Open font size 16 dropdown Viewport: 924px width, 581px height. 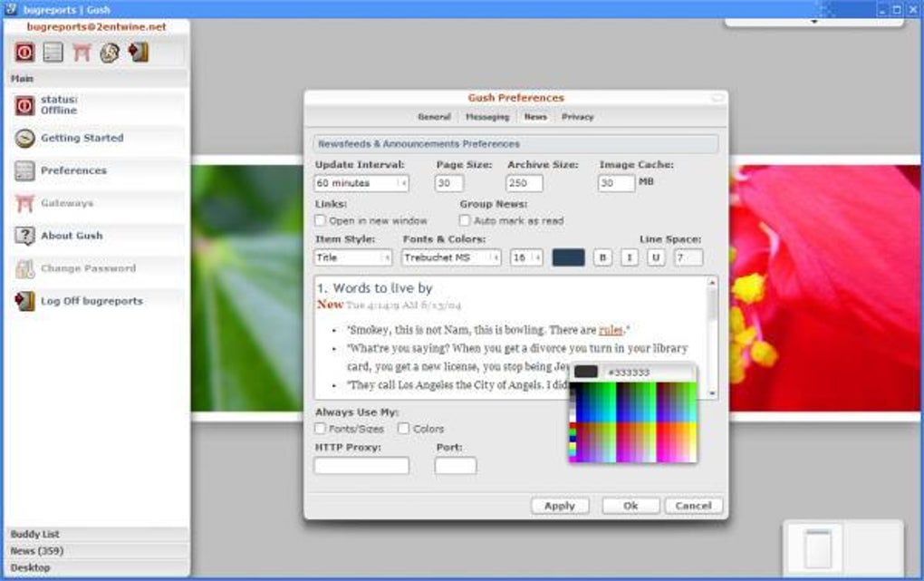click(x=527, y=257)
